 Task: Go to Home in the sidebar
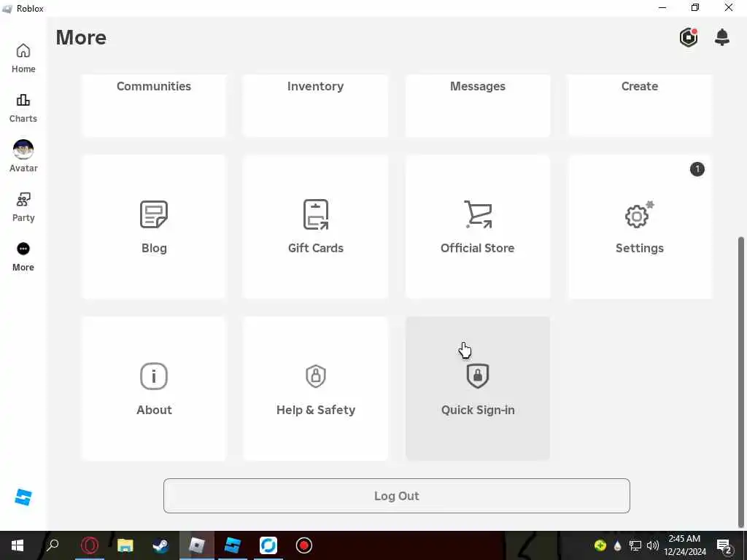point(23,58)
